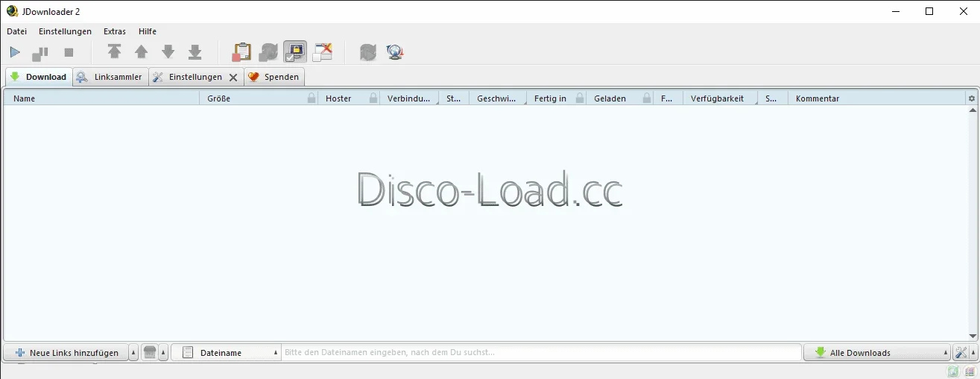Viewport: 980px width, 379px height.
Task: Sort by the Name column header
Action: coord(101,98)
